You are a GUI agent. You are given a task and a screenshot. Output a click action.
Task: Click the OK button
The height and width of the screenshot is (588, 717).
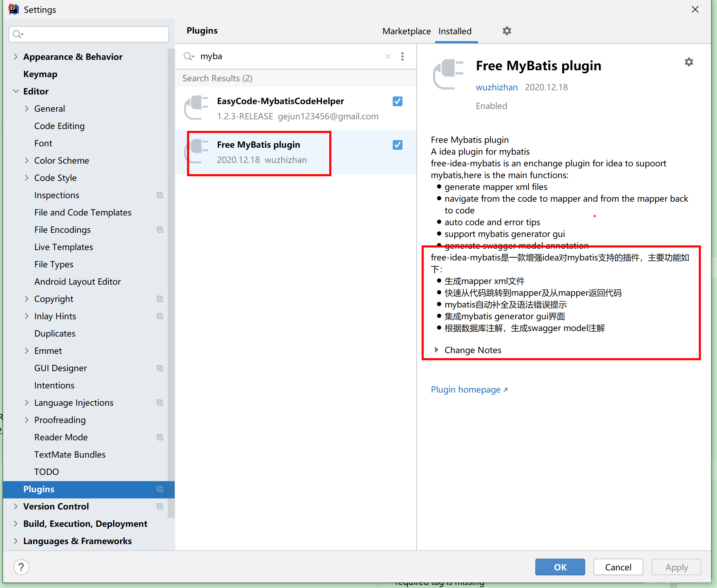[x=560, y=567]
